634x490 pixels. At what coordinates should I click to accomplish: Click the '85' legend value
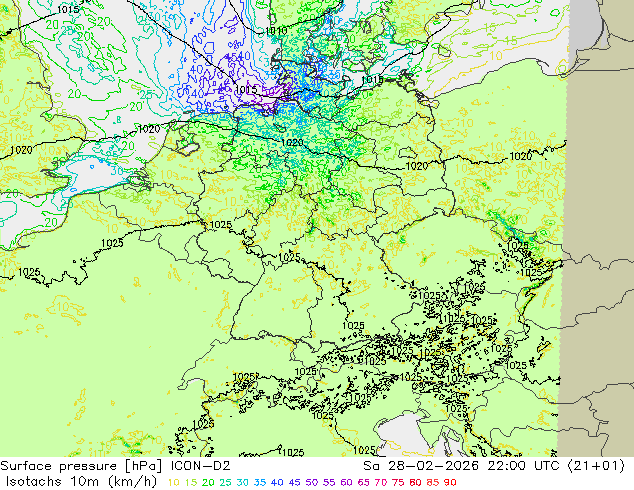pyautogui.click(x=433, y=482)
